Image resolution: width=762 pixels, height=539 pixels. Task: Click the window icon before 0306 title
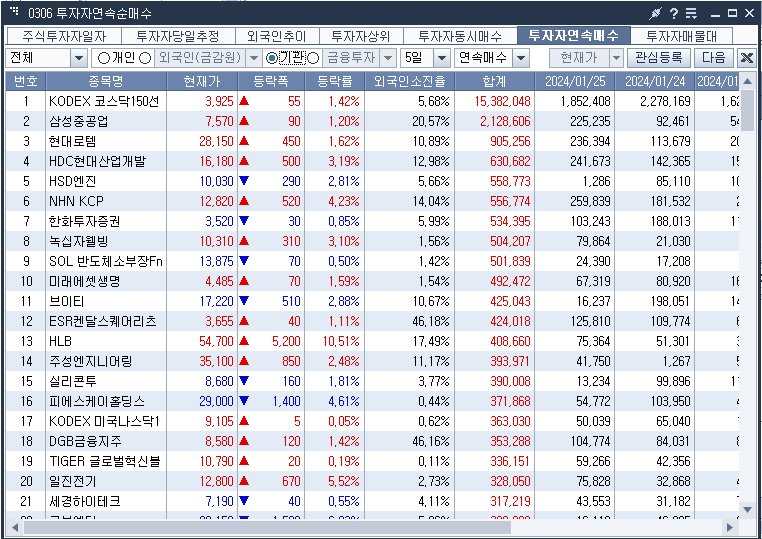[15, 12]
